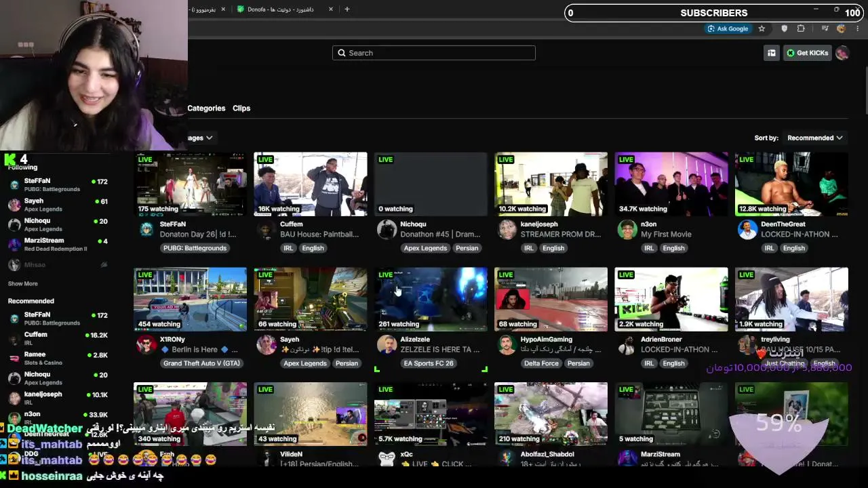This screenshot has height=488, width=868.
Task: Switch to the Clips tab
Action: coord(241,108)
